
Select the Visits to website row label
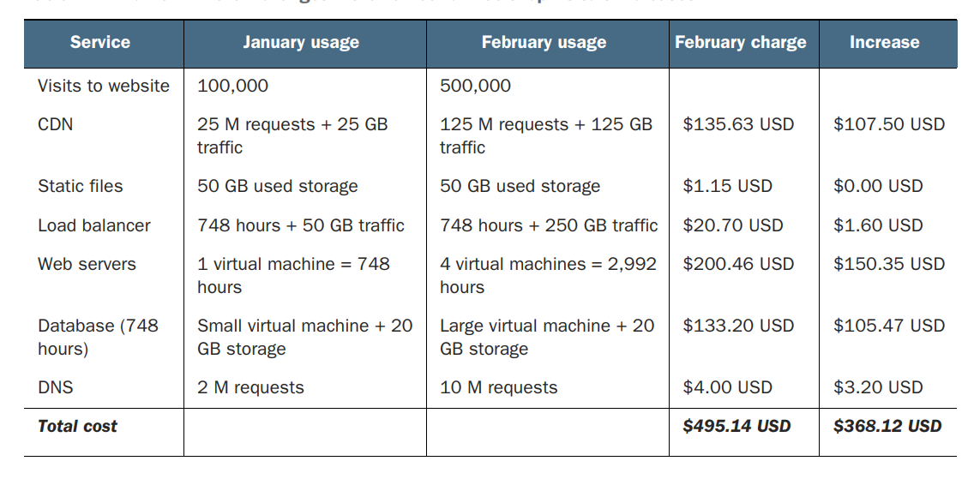(104, 86)
